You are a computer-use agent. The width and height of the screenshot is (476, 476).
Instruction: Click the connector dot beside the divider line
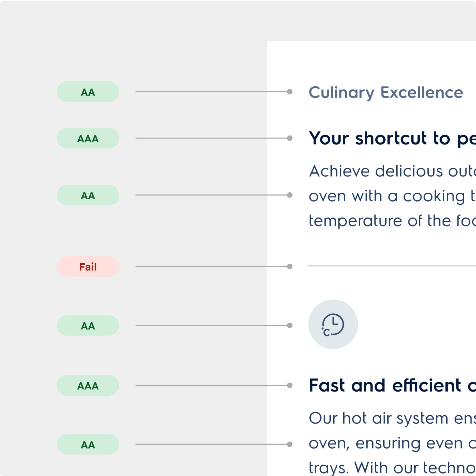(x=290, y=266)
